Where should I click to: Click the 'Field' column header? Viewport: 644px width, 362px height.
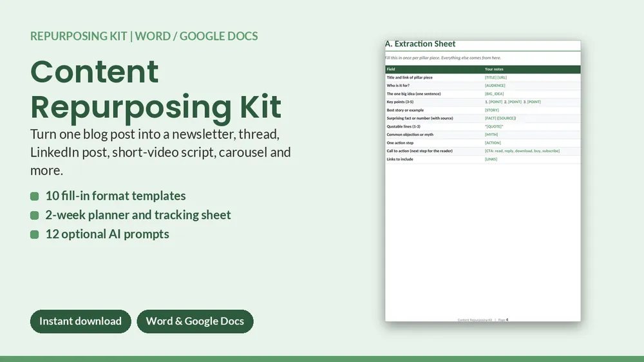[x=391, y=70]
